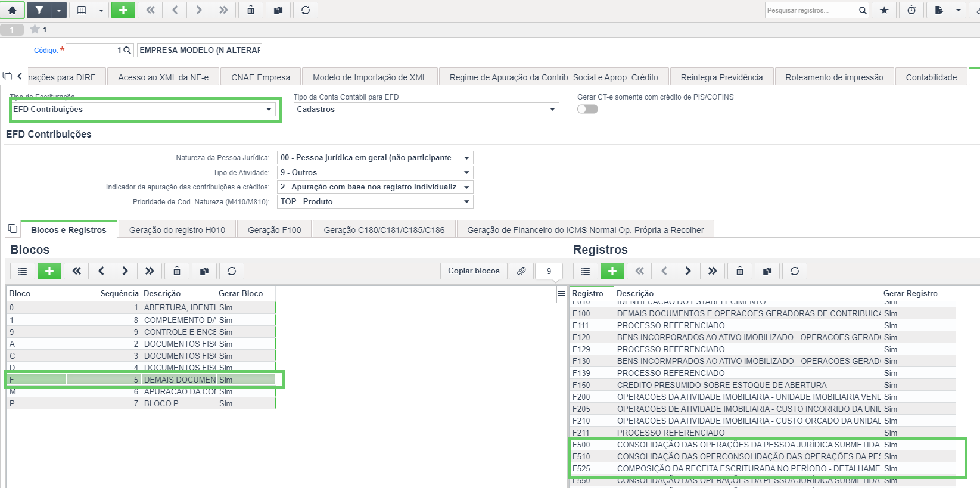Select bloco row F DEMAIS DOCUMEN
The image size is (980, 488).
(141, 380)
